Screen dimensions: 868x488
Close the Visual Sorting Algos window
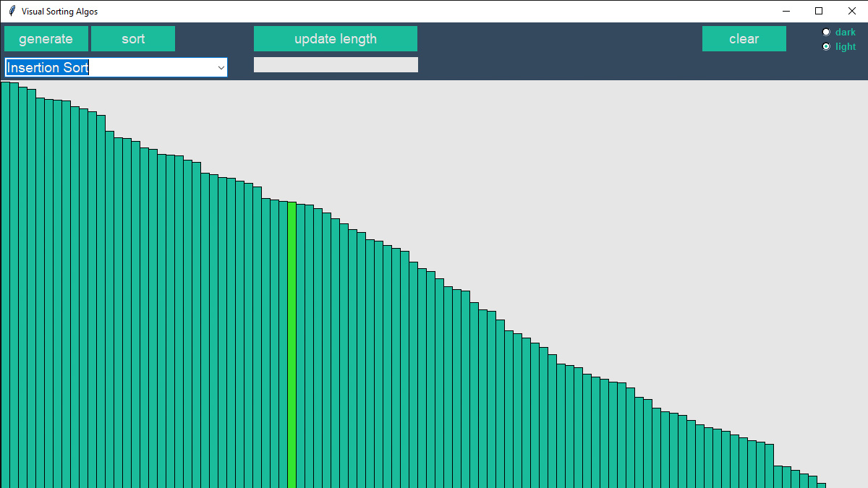pyautogui.click(x=851, y=11)
